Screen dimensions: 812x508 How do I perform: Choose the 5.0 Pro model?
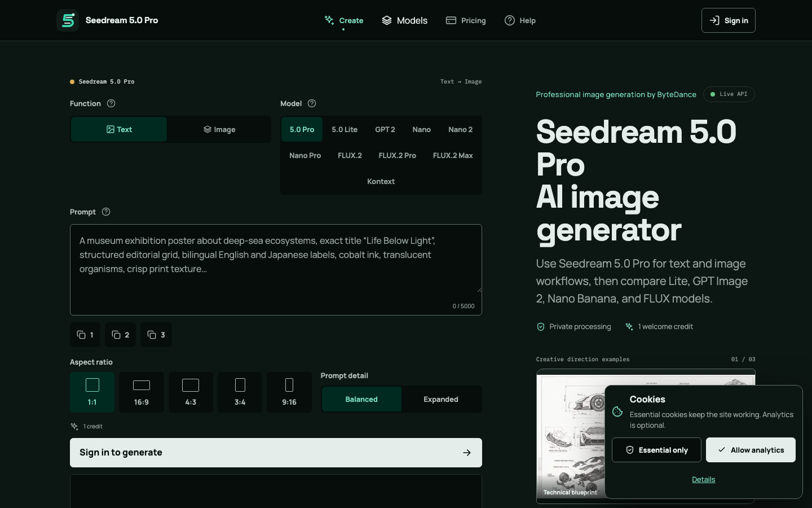[302, 129]
